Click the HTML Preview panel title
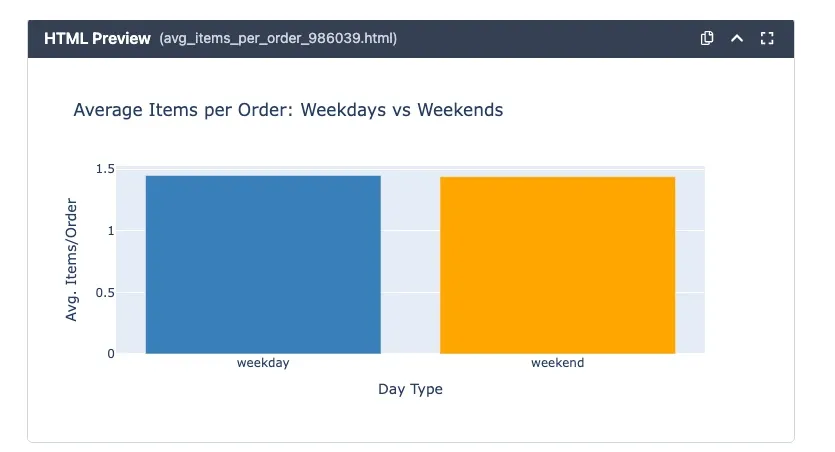Screen dimensions: 835x452 point(97,38)
